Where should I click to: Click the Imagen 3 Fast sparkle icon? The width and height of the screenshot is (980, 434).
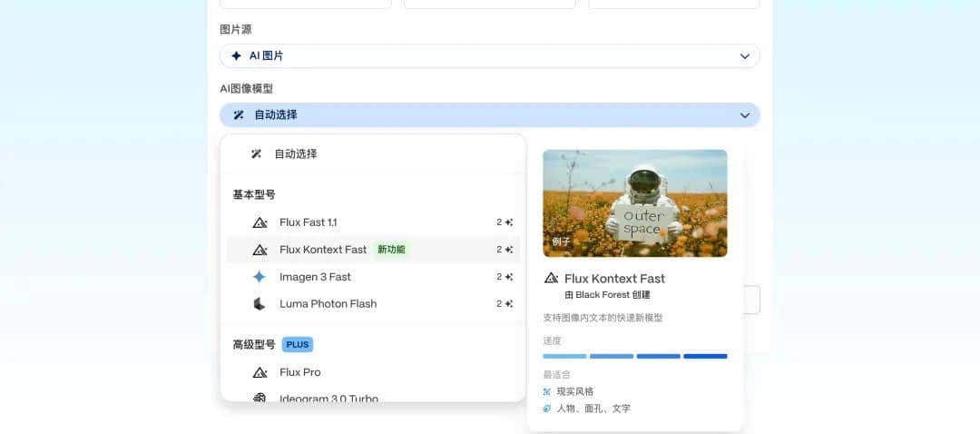tap(260, 277)
